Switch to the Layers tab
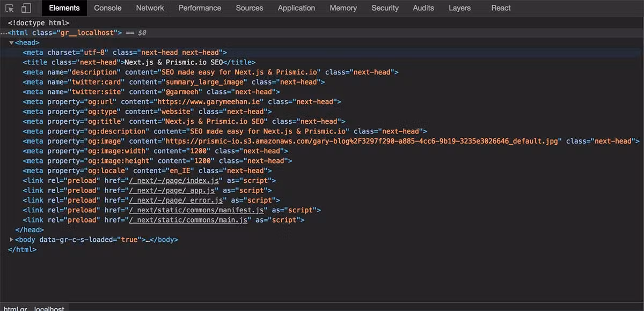 [x=459, y=8]
